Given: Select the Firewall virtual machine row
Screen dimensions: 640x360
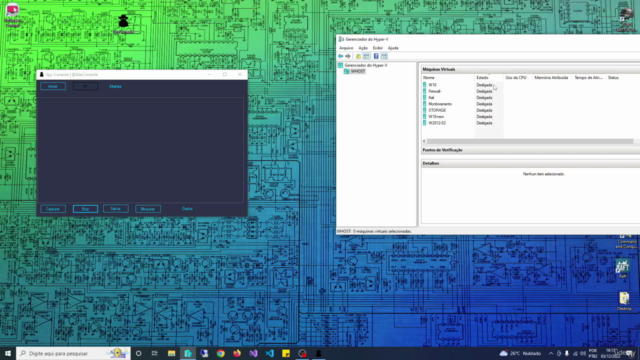Looking at the screenshot, I should pyautogui.click(x=530, y=91).
